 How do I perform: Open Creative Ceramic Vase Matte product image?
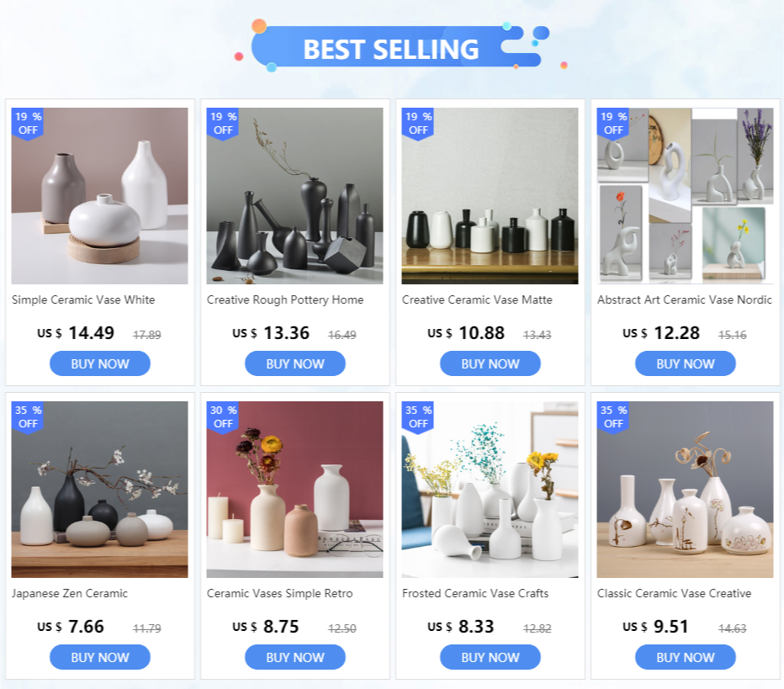tap(490, 196)
